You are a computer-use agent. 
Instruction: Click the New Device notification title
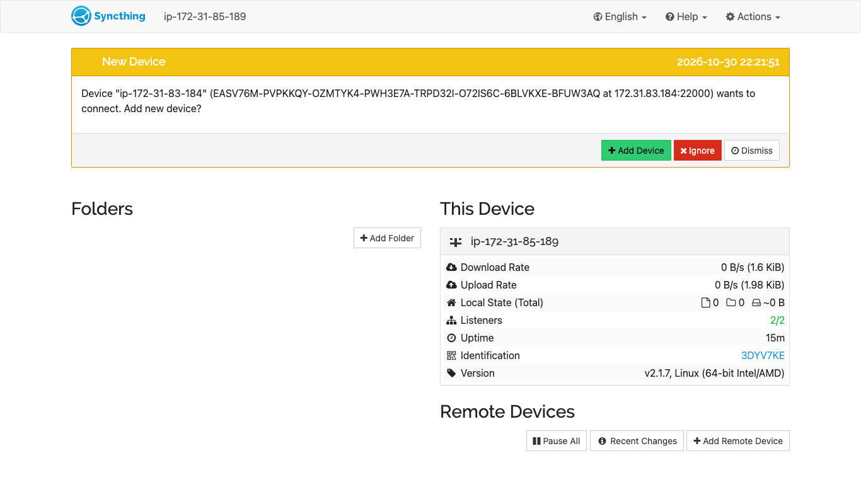pos(134,62)
